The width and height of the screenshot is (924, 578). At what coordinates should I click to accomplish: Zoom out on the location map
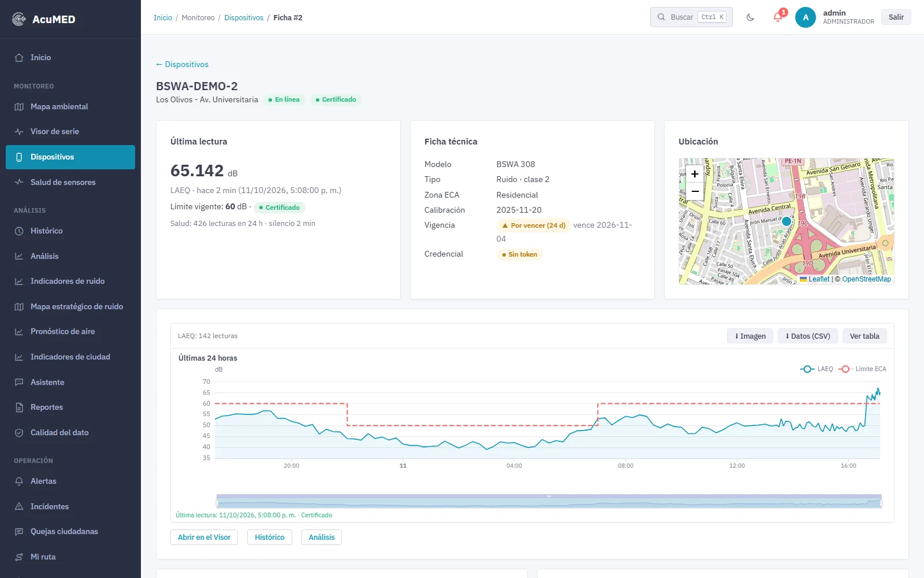tap(695, 191)
